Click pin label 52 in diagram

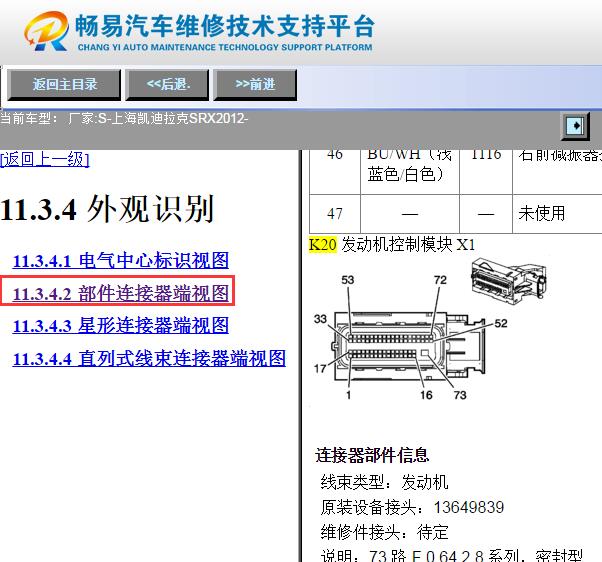click(x=501, y=323)
